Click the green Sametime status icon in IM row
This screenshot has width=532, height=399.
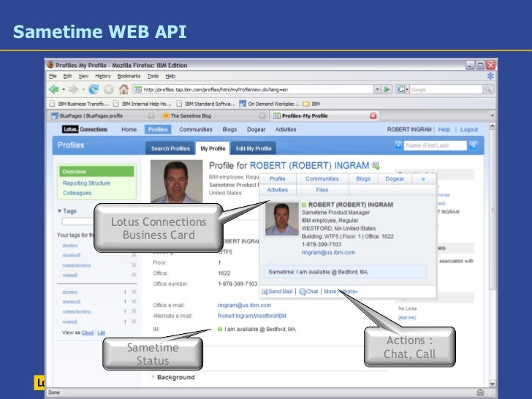pyautogui.click(x=220, y=329)
